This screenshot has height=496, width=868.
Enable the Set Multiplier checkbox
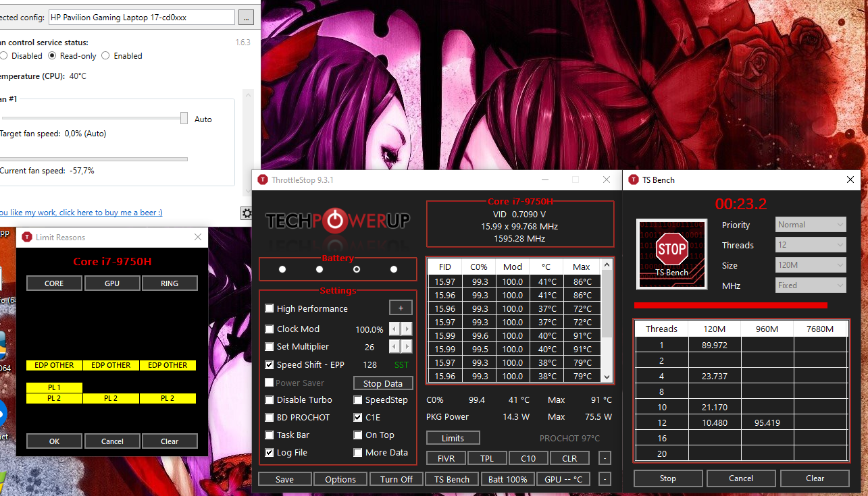point(270,347)
